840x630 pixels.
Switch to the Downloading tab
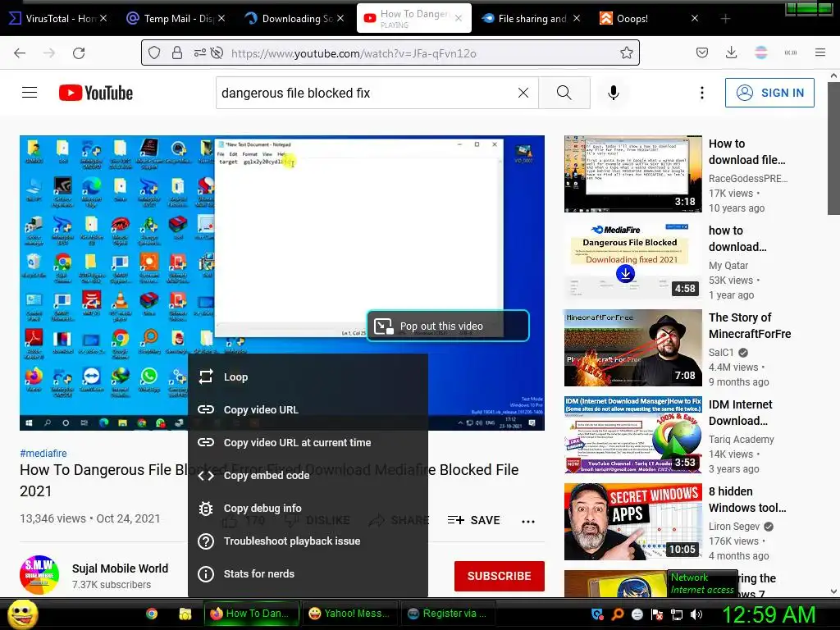click(294, 19)
